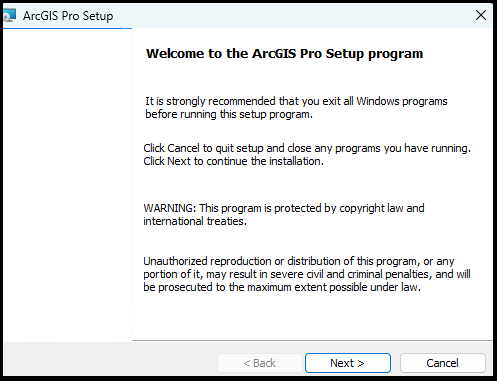Click the ArcGIS Pro Setup title text
Image resolution: width=497 pixels, height=386 pixels.
click(x=68, y=16)
